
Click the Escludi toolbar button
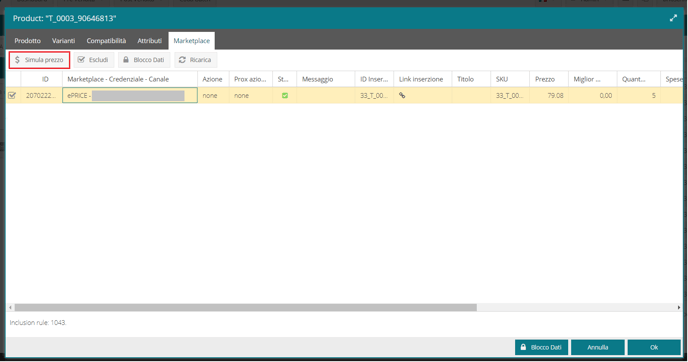(93, 60)
